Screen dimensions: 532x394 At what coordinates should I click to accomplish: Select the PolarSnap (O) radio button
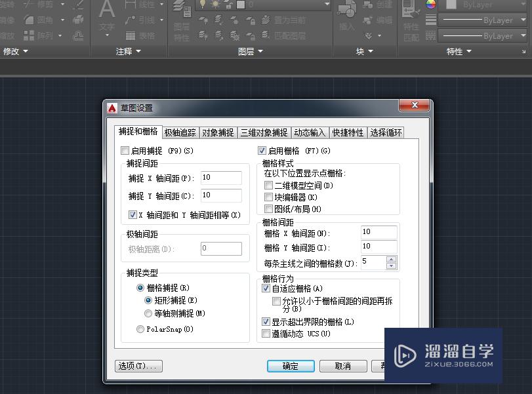click(140, 329)
